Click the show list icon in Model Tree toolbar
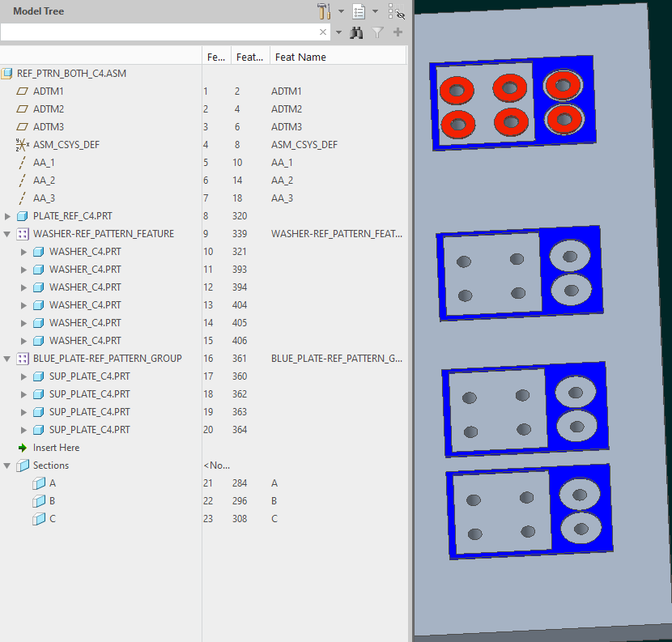This screenshot has width=672, height=642. 359,11
